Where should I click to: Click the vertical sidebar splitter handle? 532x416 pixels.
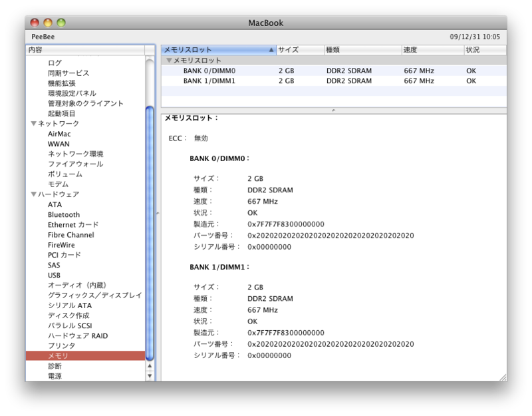click(158, 213)
